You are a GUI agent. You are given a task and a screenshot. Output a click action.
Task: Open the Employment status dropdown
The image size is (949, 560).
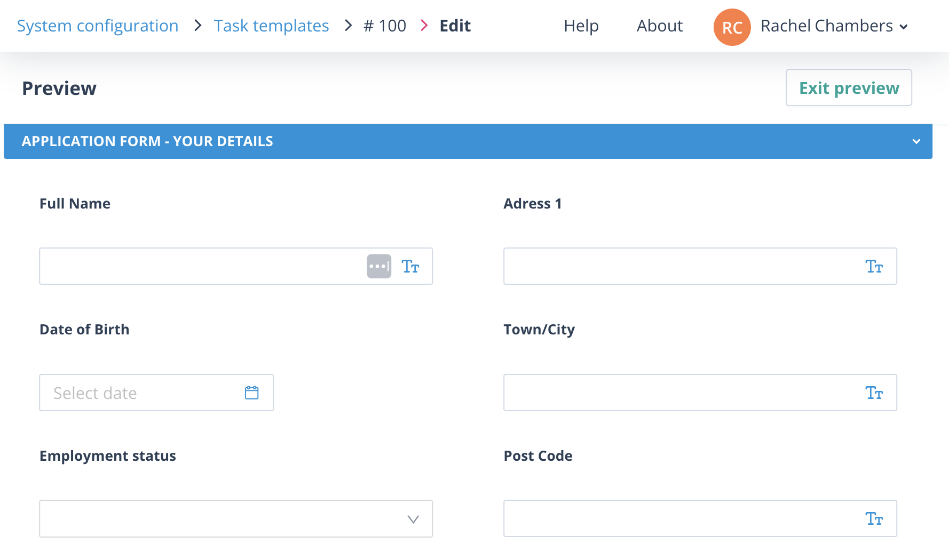pos(236,518)
